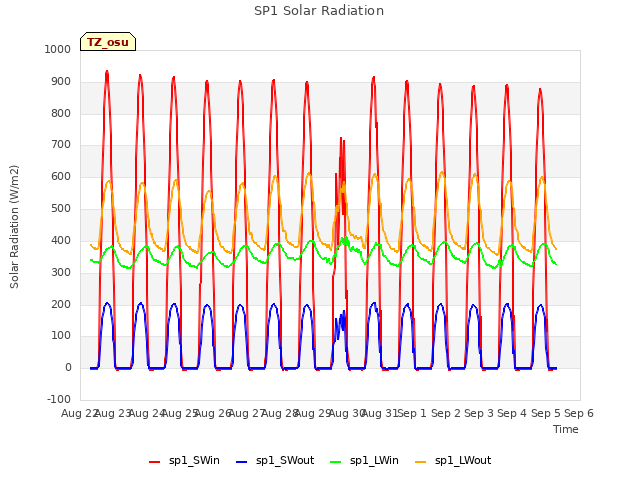Viewport: 640px width, 480px height.
Task: Click the green sp1_LWin legend swatch
Action: [336, 462]
